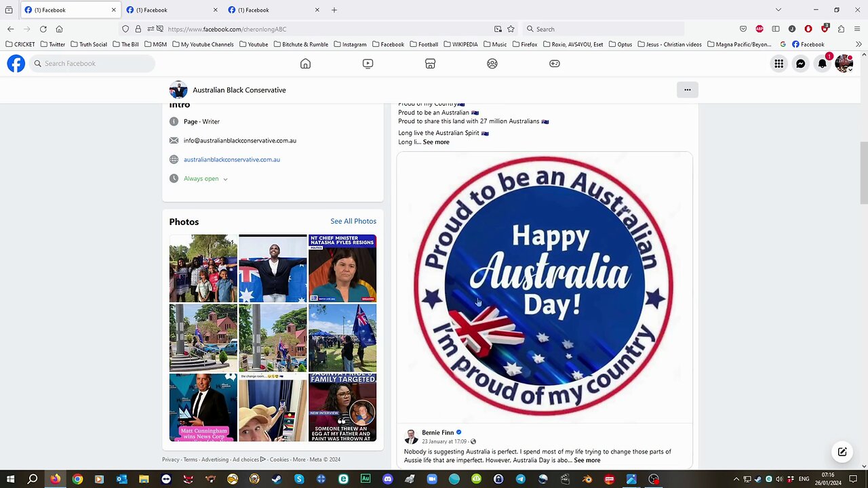Open Facebook Video tab icon
This screenshot has width=868, height=488.
[368, 64]
